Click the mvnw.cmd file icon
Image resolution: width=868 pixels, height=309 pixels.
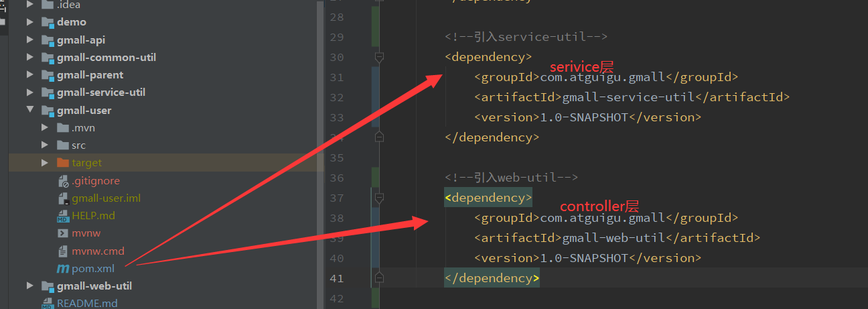coord(63,251)
